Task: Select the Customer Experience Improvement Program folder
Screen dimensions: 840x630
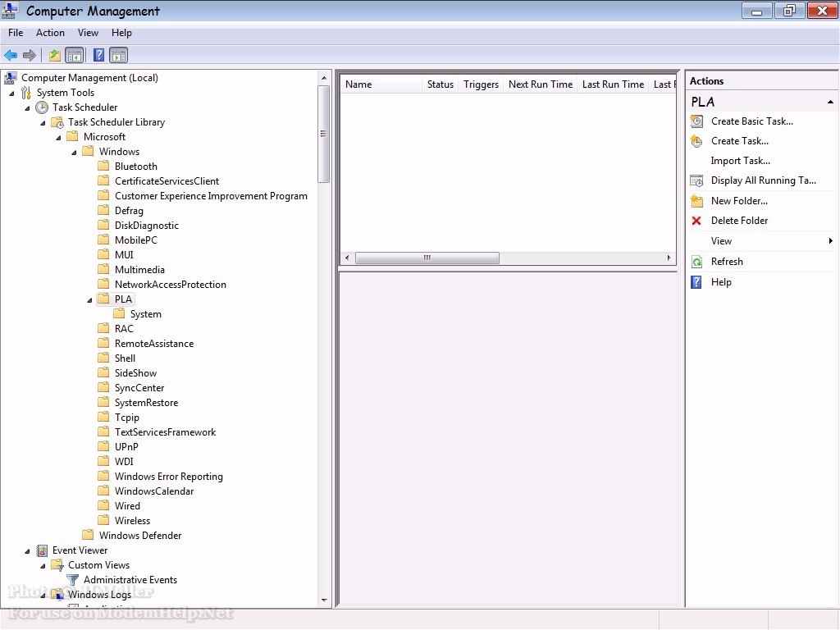Action: tap(211, 196)
